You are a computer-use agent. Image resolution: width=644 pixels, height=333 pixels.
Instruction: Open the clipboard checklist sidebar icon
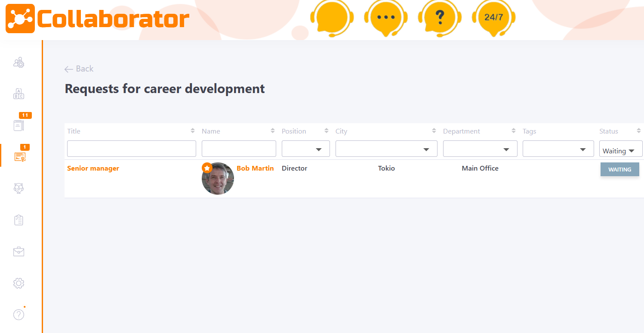pos(18,220)
